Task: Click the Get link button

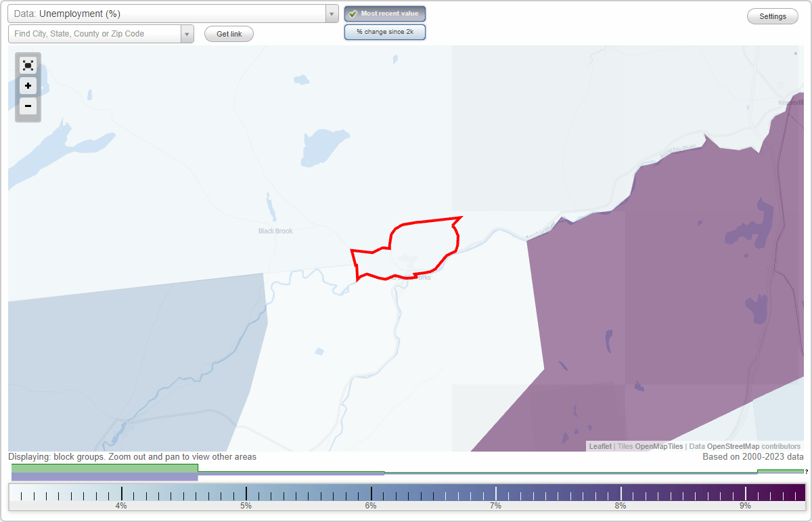Action: click(x=228, y=34)
